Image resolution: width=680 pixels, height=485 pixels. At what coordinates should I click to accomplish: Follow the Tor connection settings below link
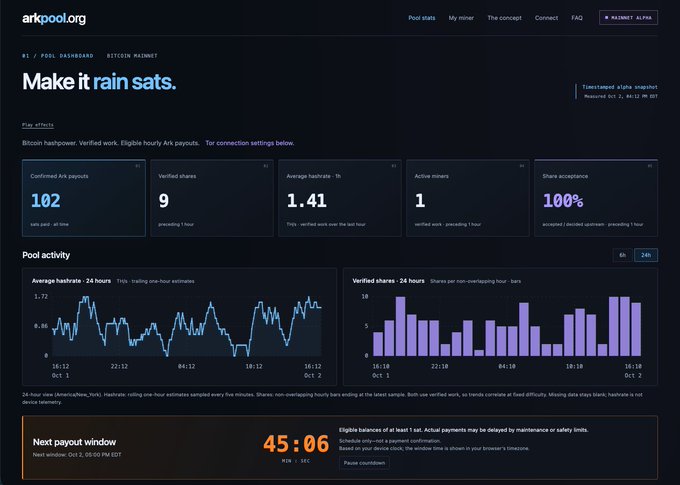(x=250, y=143)
